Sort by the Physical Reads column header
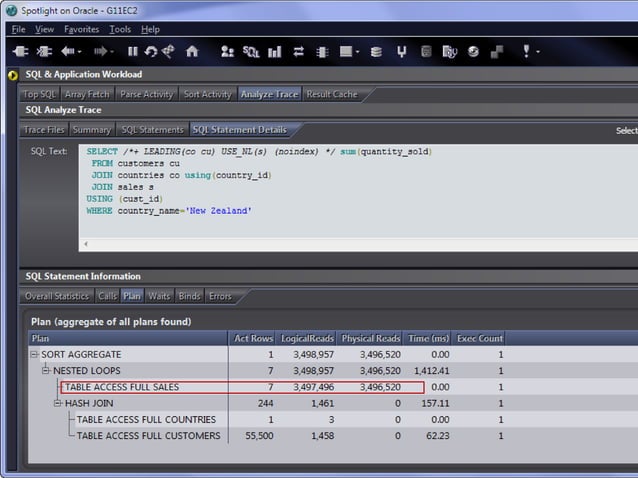The height and width of the screenshot is (478, 638). point(371,339)
